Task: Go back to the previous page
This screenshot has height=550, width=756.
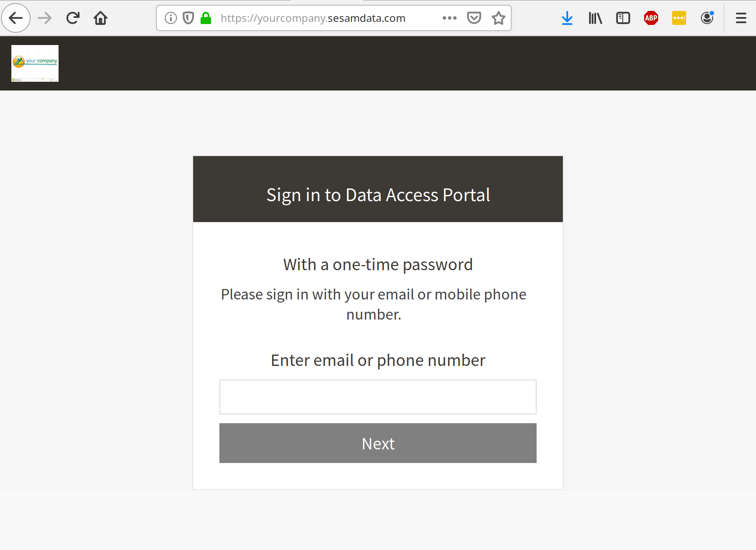Action: [x=16, y=18]
